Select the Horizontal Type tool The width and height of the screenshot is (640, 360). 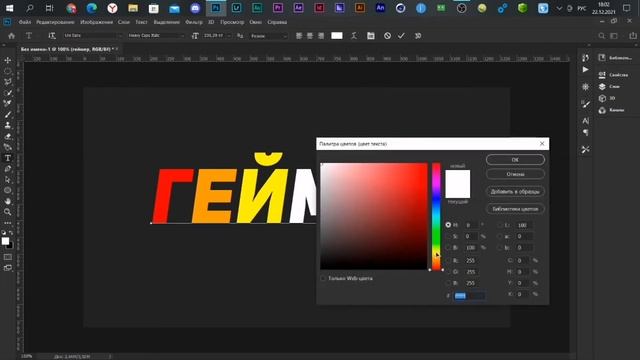point(7,158)
